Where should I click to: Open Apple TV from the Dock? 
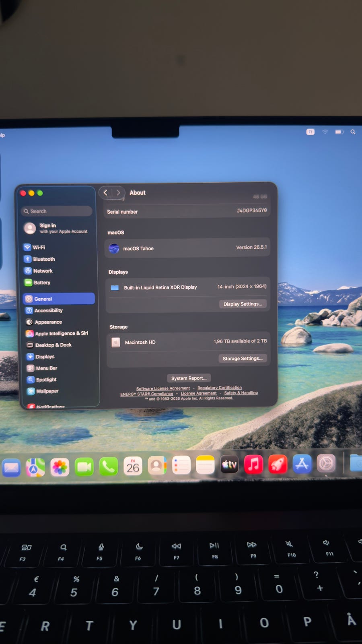[x=229, y=465]
